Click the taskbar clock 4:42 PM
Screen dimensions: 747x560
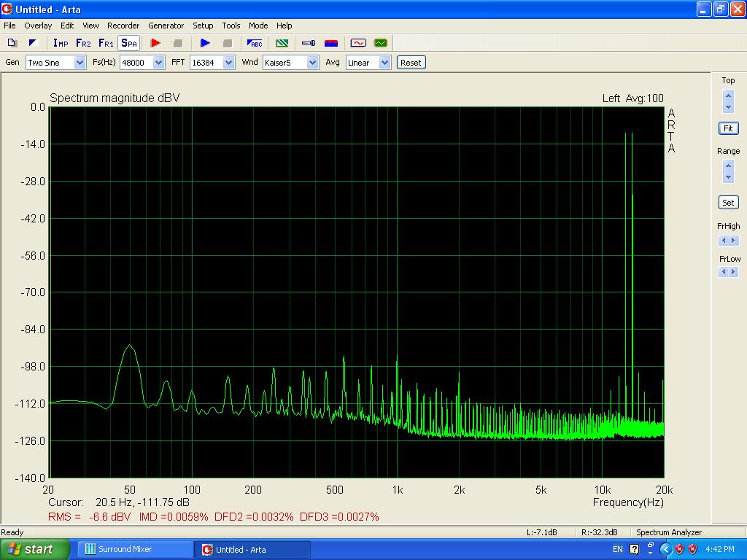pyautogui.click(x=719, y=549)
